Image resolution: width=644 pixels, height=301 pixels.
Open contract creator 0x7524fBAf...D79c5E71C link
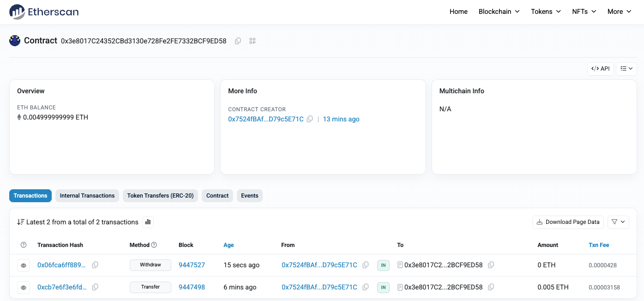tap(266, 119)
